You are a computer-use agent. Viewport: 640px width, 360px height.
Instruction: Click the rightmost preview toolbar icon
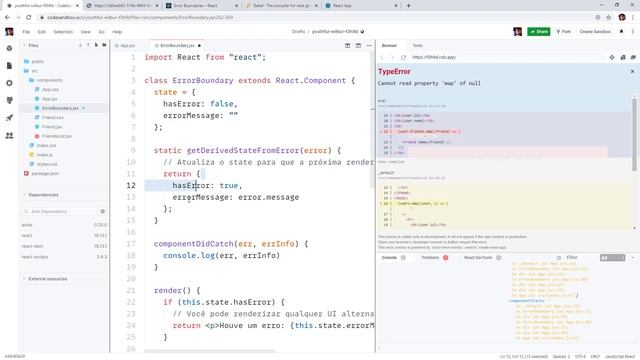(x=633, y=58)
